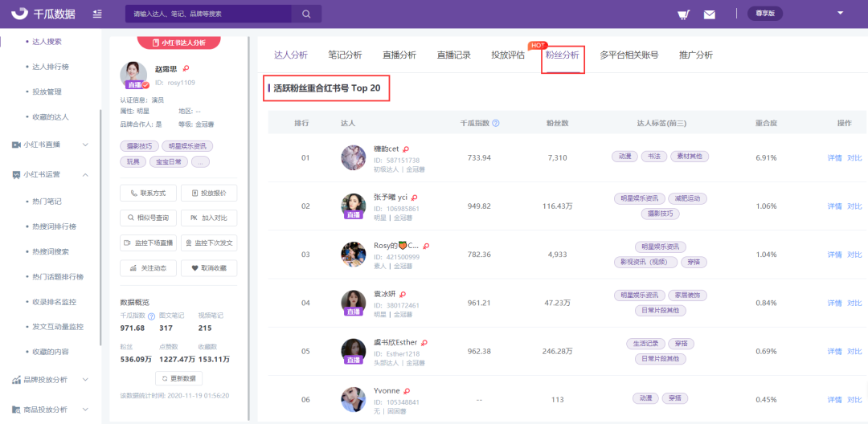Click the 监控下场直播 button
This screenshot has height=424, width=868.
(x=148, y=243)
